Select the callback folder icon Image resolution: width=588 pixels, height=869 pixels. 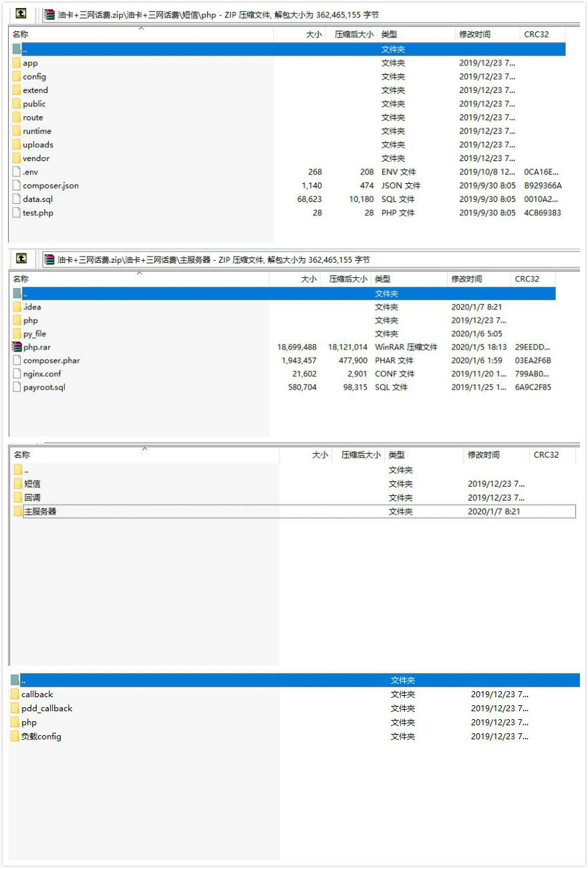click(x=15, y=695)
